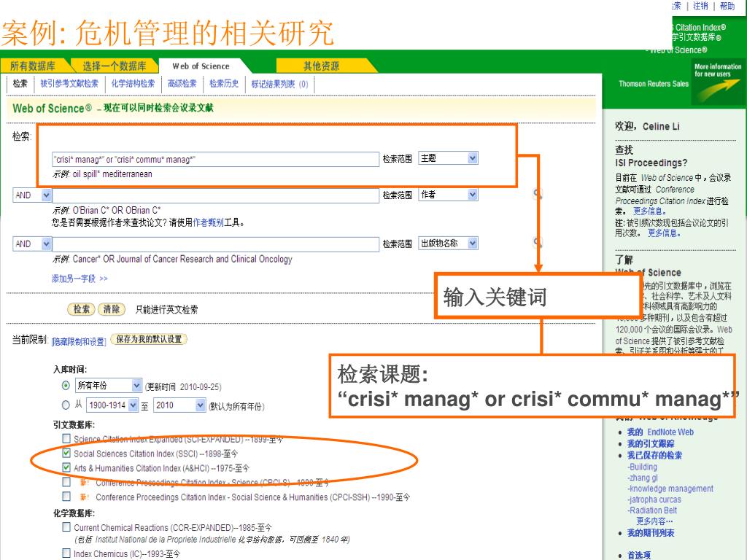747x560 pixels.
Task: Check Science Citation Index Expanded checkbox
Action: (66, 438)
